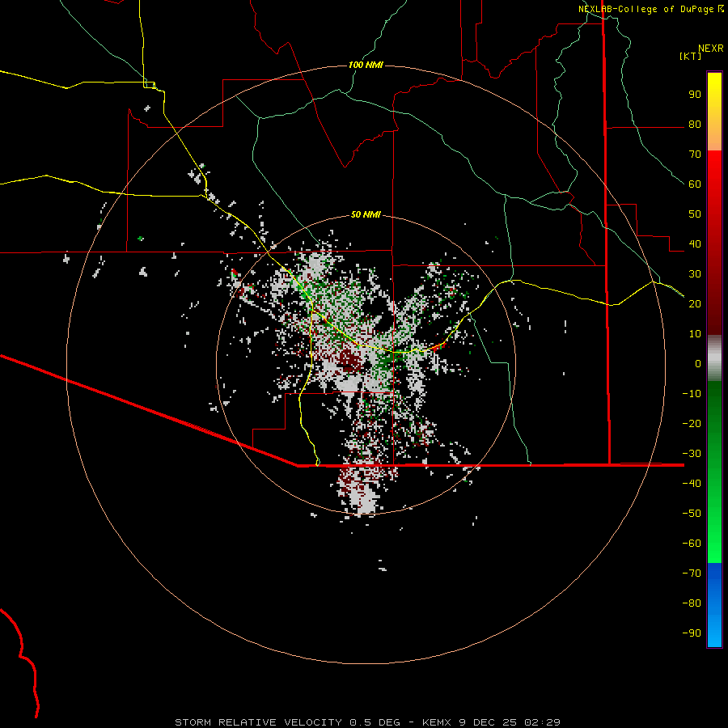This screenshot has width=728, height=728.
Task: Click the 70 value on velocity scale
Action: (x=695, y=154)
